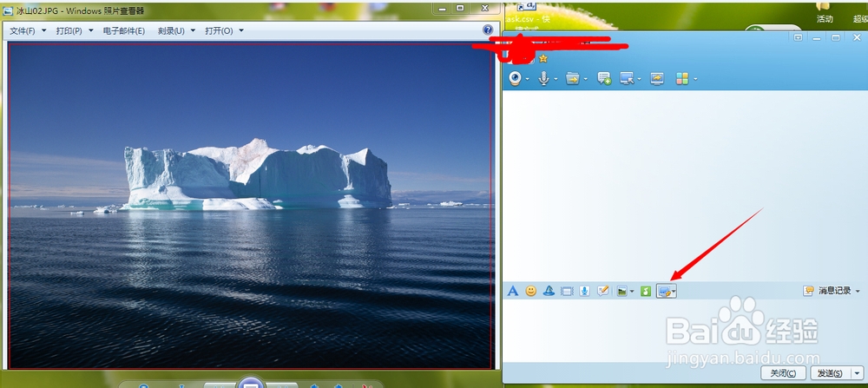Expand send file options arrow
This screenshot has height=388, width=868.
click(584, 80)
